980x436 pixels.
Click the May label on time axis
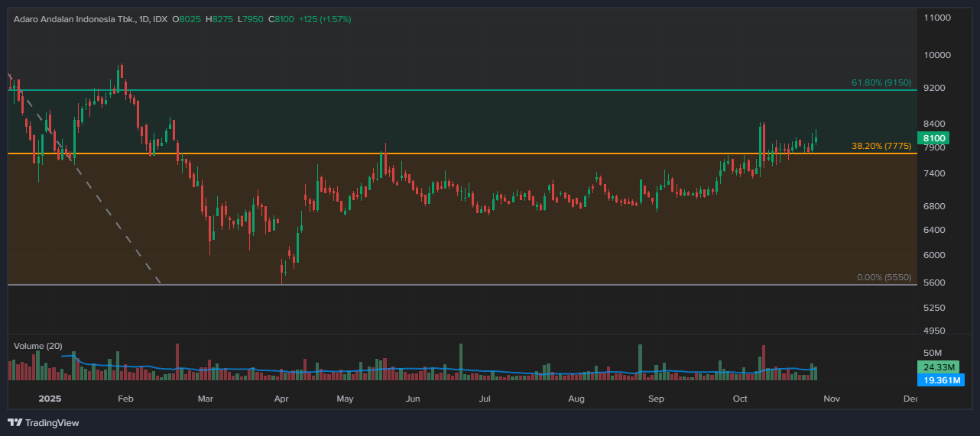click(345, 399)
